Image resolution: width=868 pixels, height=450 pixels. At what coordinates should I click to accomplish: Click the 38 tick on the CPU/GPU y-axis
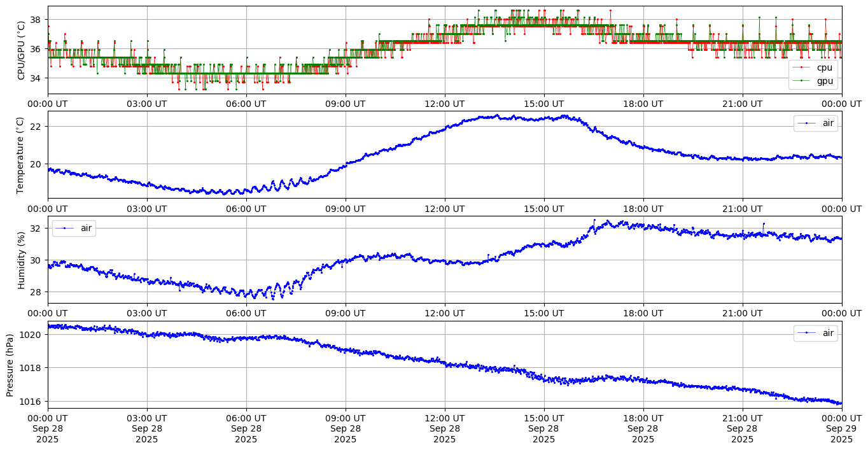(36, 20)
